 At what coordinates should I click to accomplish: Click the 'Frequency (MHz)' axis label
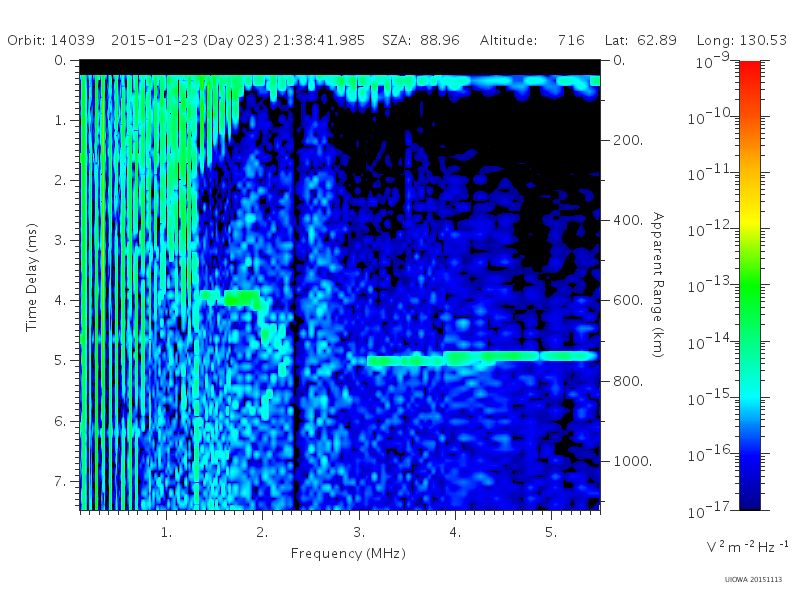[x=348, y=554]
